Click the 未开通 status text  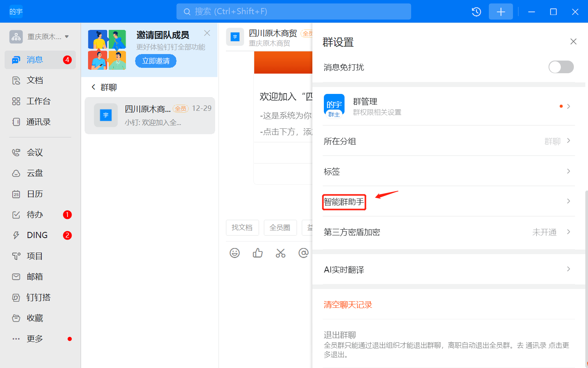pyautogui.click(x=544, y=232)
